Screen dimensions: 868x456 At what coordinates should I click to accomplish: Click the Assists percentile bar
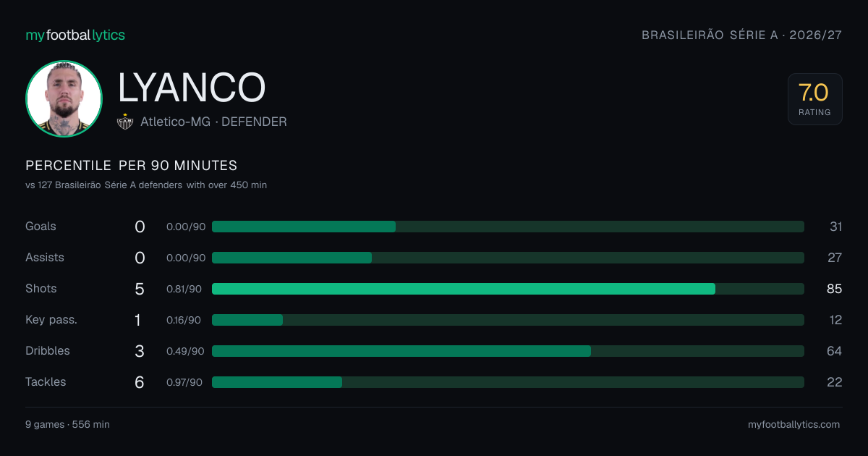[x=508, y=258]
